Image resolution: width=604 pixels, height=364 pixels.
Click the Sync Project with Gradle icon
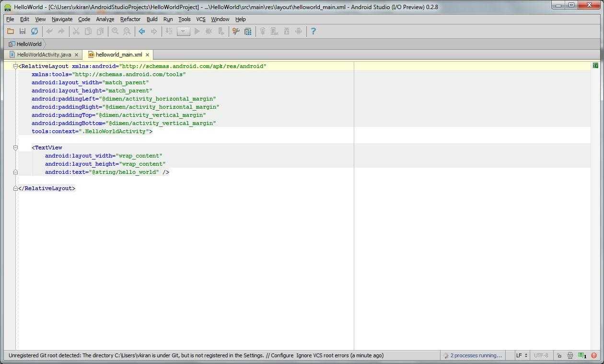pos(263,31)
